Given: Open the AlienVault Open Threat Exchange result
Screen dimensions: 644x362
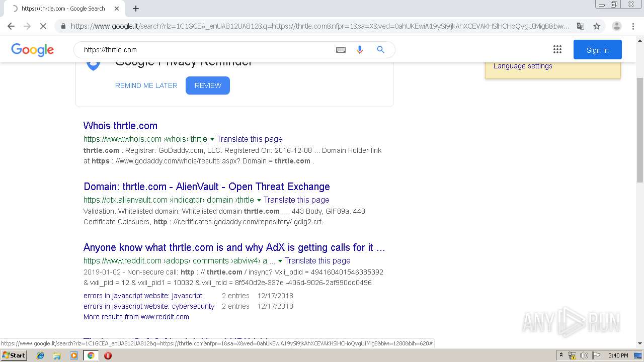Looking at the screenshot, I should click(207, 187).
